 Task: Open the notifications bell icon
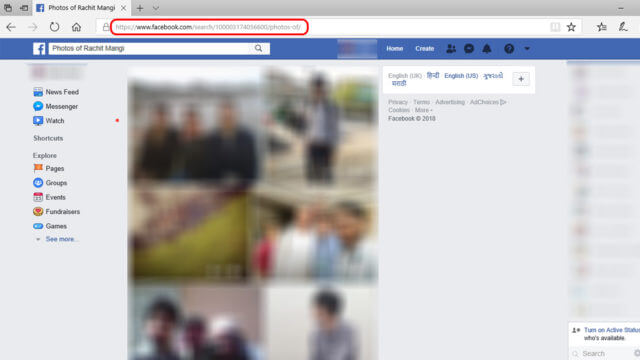pyautogui.click(x=487, y=49)
